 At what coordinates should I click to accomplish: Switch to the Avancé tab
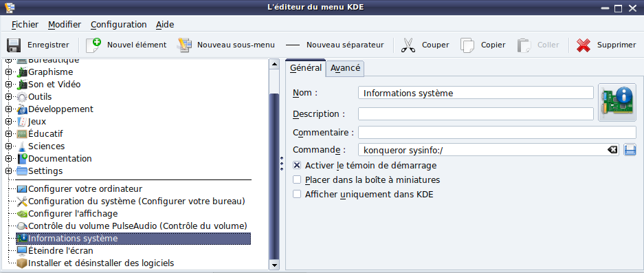(x=345, y=68)
